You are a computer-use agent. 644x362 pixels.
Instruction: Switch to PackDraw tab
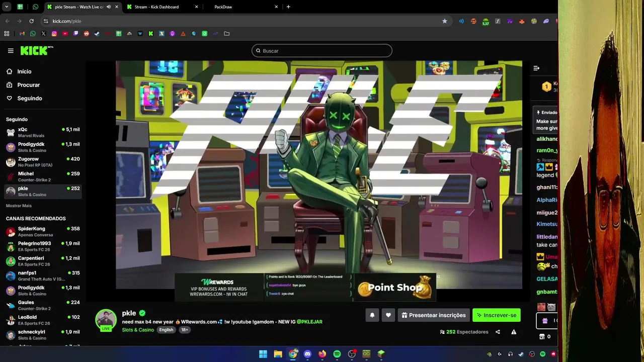tap(243, 7)
